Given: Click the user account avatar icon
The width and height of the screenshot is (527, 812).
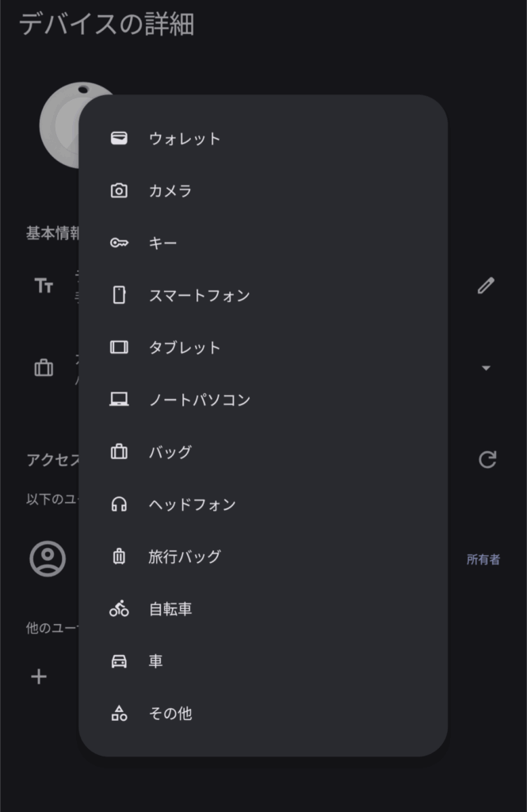Looking at the screenshot, I should click(48, 558).
